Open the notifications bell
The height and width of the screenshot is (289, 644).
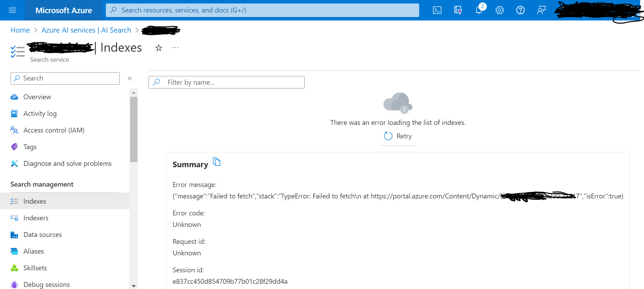pyautogui.click(x=479, y=10)
